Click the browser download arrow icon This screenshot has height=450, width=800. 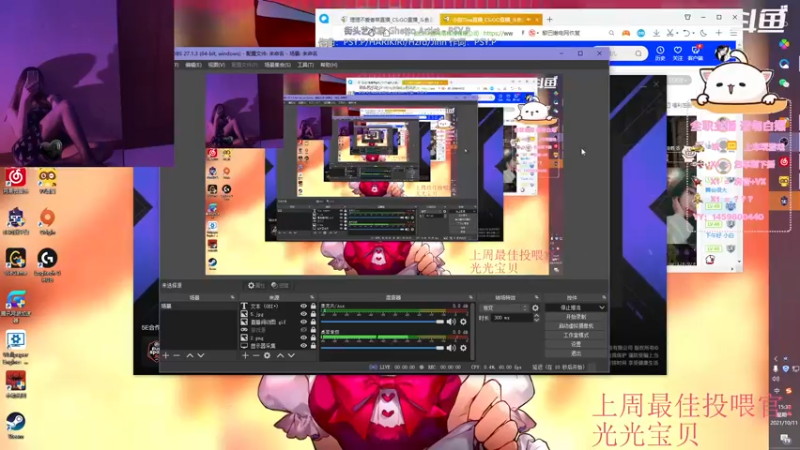(656, 33)
